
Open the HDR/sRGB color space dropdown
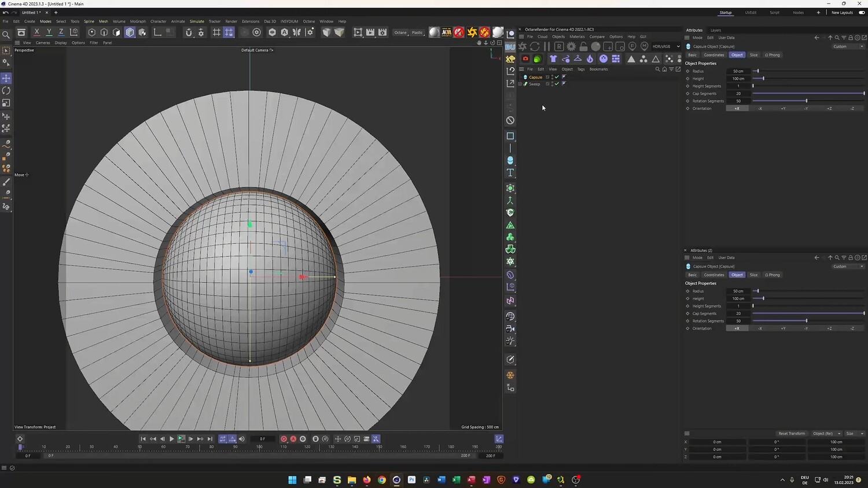point(665,46)
